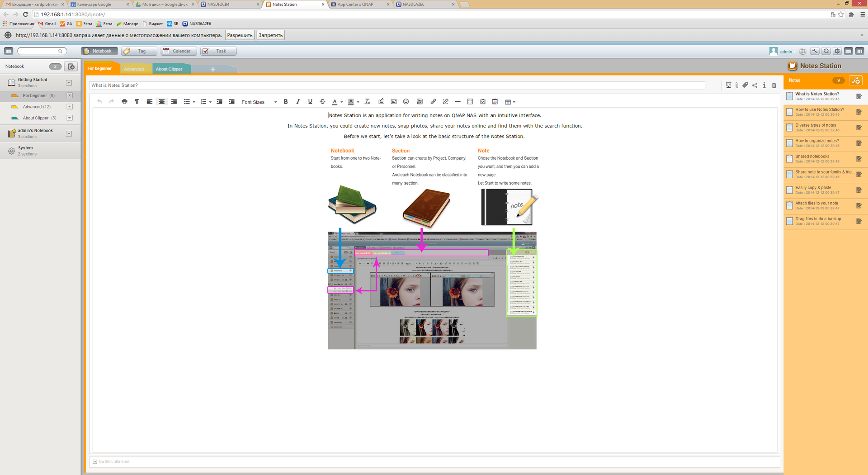This screenshot has height=475, width=868.
Task: Open the About Clipper section tab
Action: [169, 69]
